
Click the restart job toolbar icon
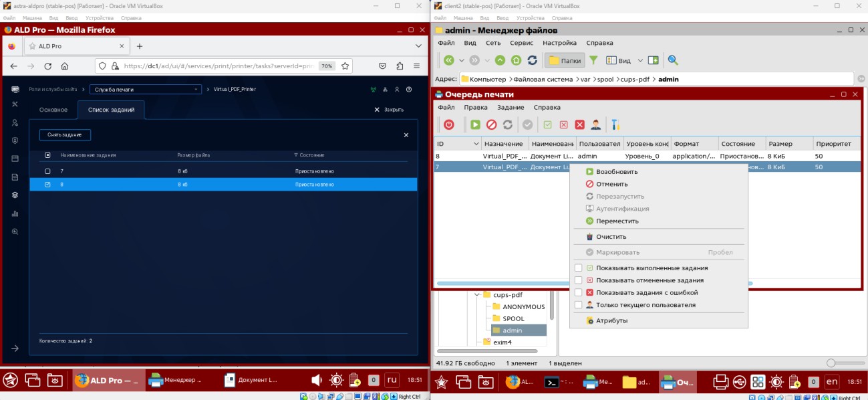[x=508, y=124]
